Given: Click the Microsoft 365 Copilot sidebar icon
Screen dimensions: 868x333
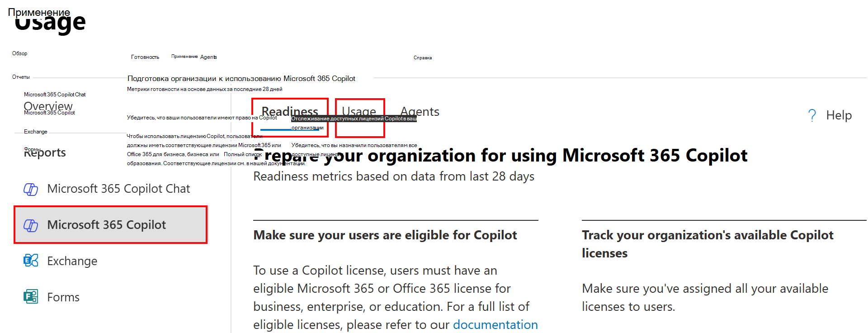Looking at the screenshot, I should [x=31, y=225].
